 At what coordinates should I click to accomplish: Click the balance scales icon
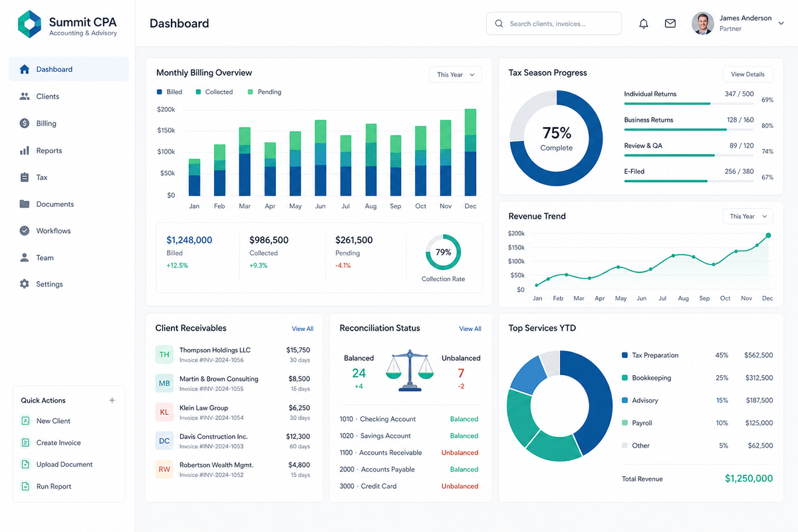click(x=408, y=371)
